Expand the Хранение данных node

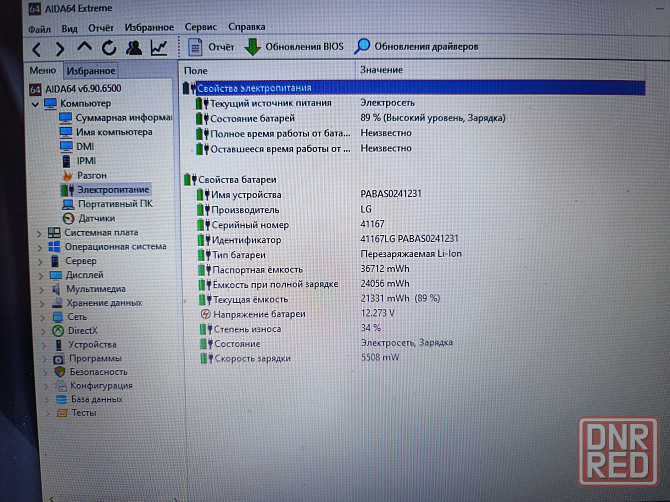coord(42,304)
